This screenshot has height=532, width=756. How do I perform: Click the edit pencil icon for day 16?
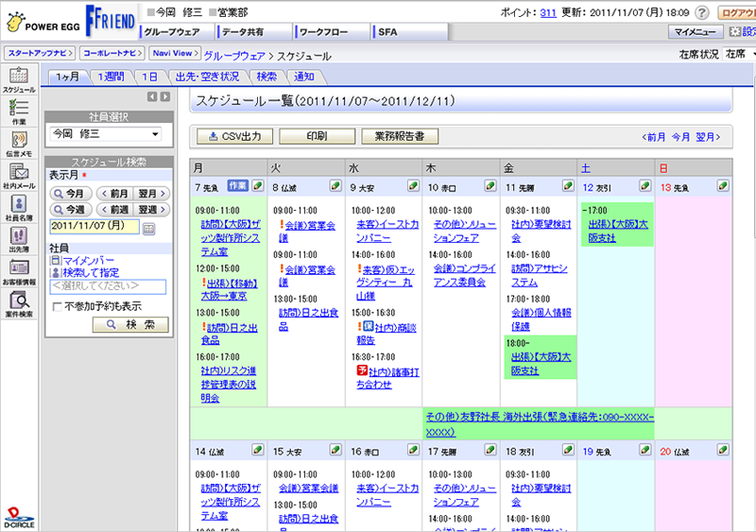point(413,450)
